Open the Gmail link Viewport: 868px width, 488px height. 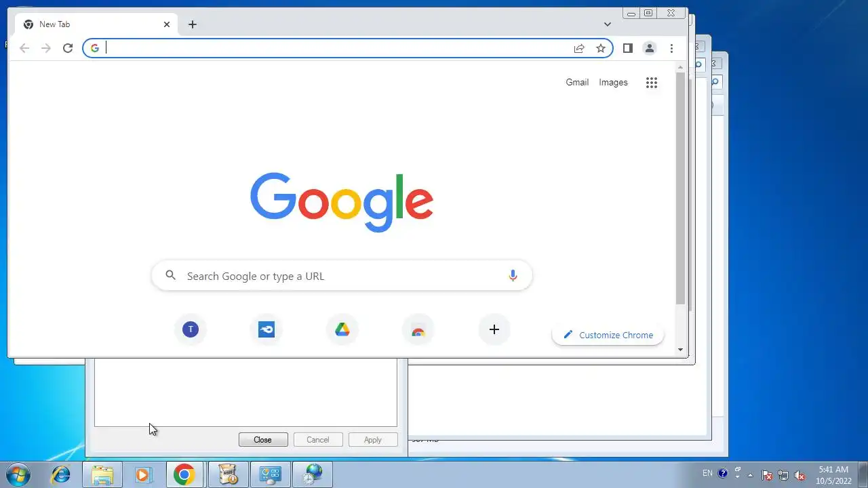(x=577, y=83)
